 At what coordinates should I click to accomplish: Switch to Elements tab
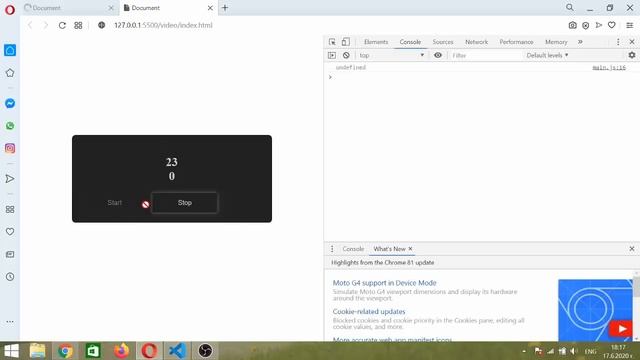click(376, 42)
